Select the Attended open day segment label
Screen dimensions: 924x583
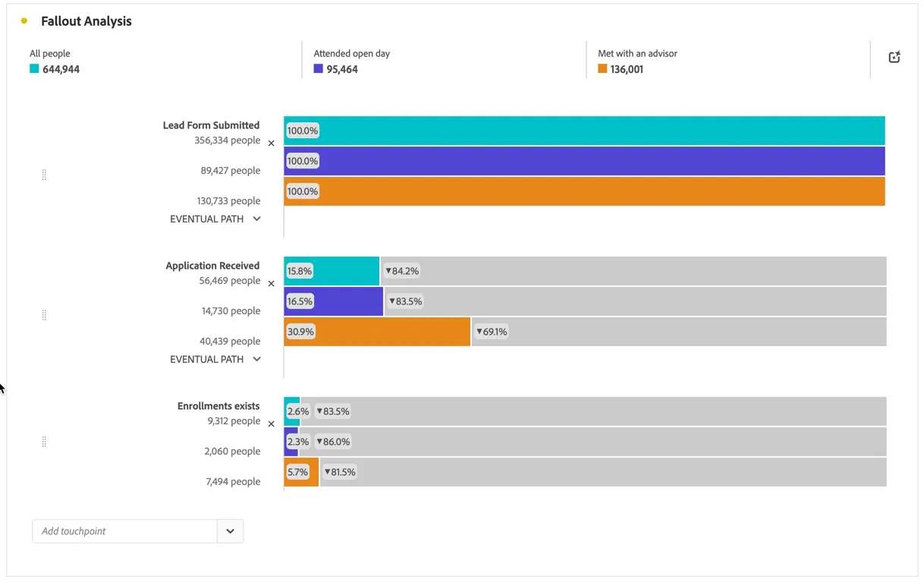click(352, 53)
